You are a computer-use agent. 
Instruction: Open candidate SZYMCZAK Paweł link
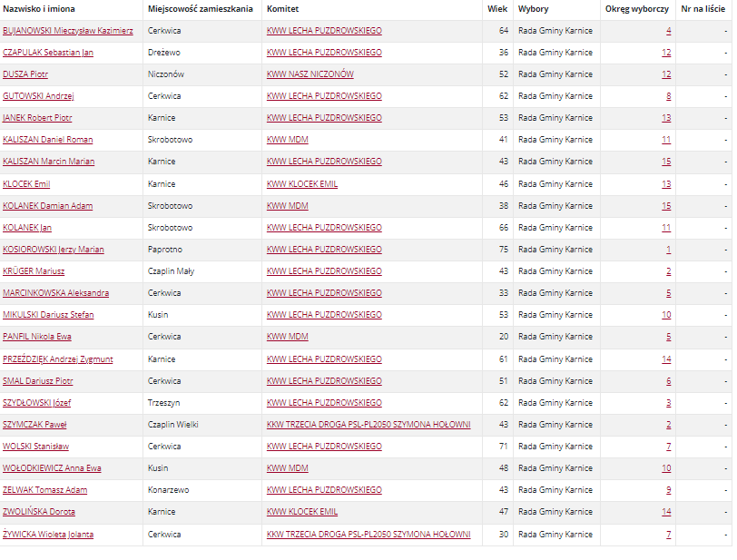click(x=34, y=425)
